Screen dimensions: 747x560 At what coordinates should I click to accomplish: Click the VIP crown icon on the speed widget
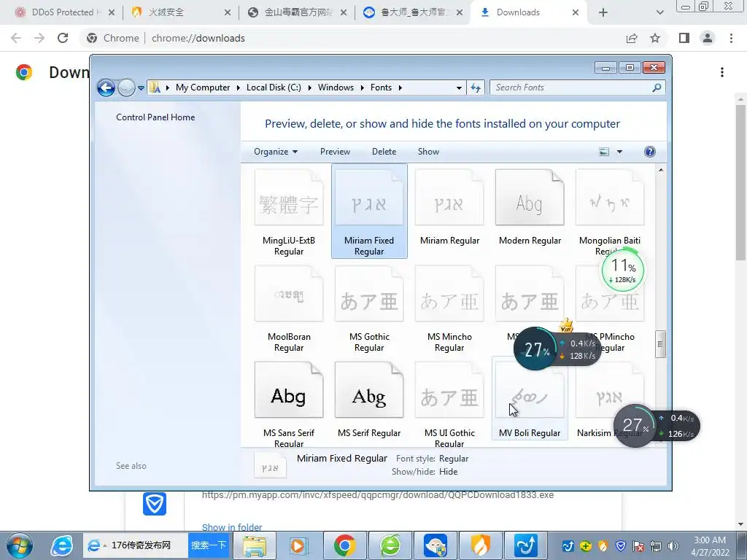pyautogui.click(x=566, y=326)
